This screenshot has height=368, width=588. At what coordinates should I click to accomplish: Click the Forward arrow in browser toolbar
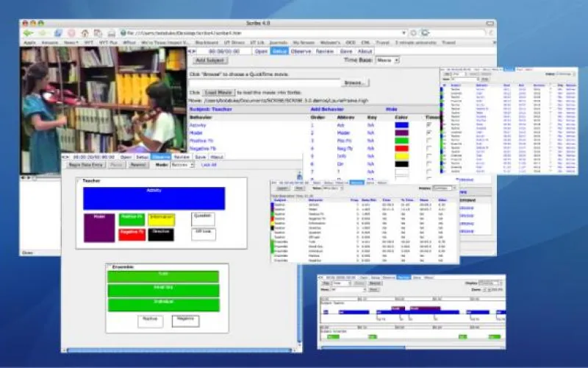coord(42,33)
